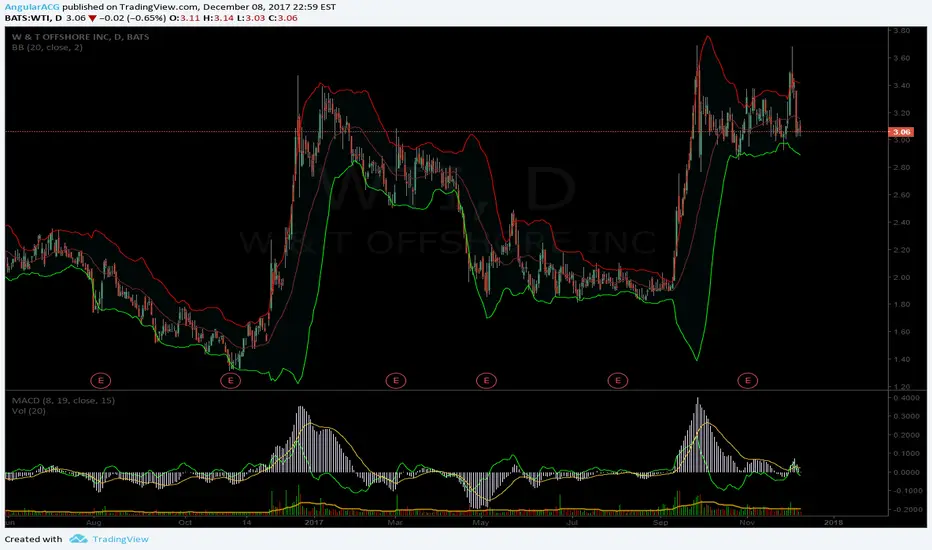The width and height of the screenshot is (932, 550).
Task: Click the O:3.11 open value
Action: [x=185, y=18]
